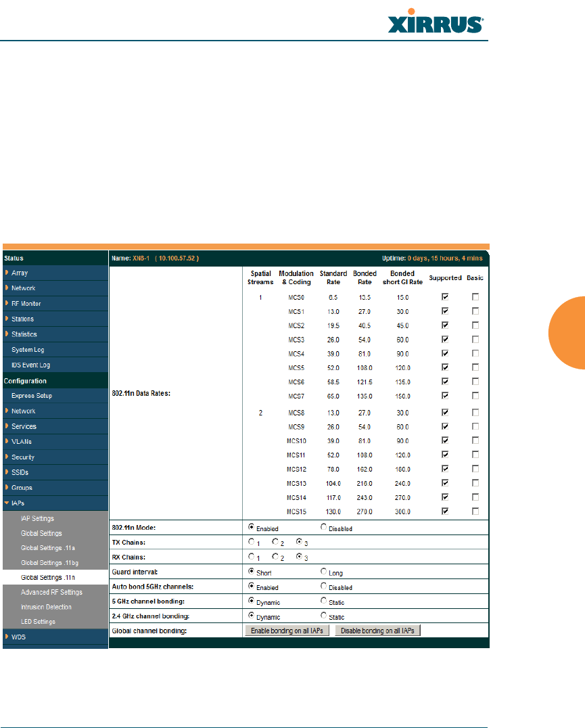The image size is (585, 728).
Task: Expand the Services arrow
Action: [x=7, y=426]
